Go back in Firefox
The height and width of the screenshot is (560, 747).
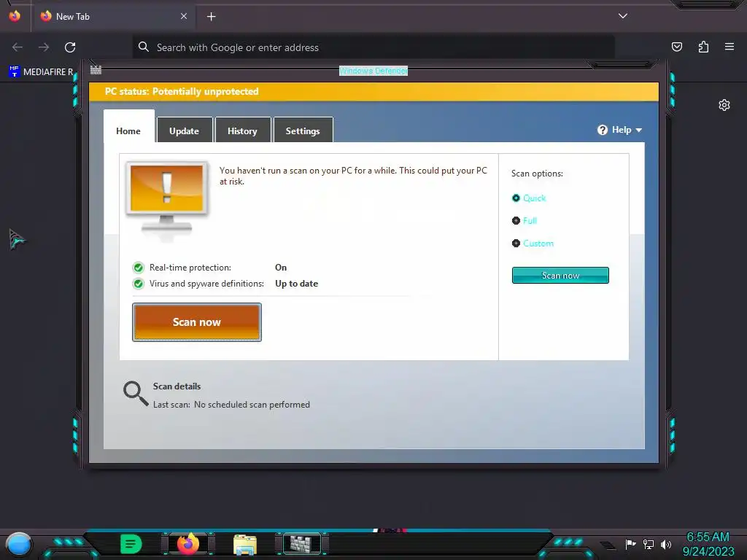[x=18, y=47]
